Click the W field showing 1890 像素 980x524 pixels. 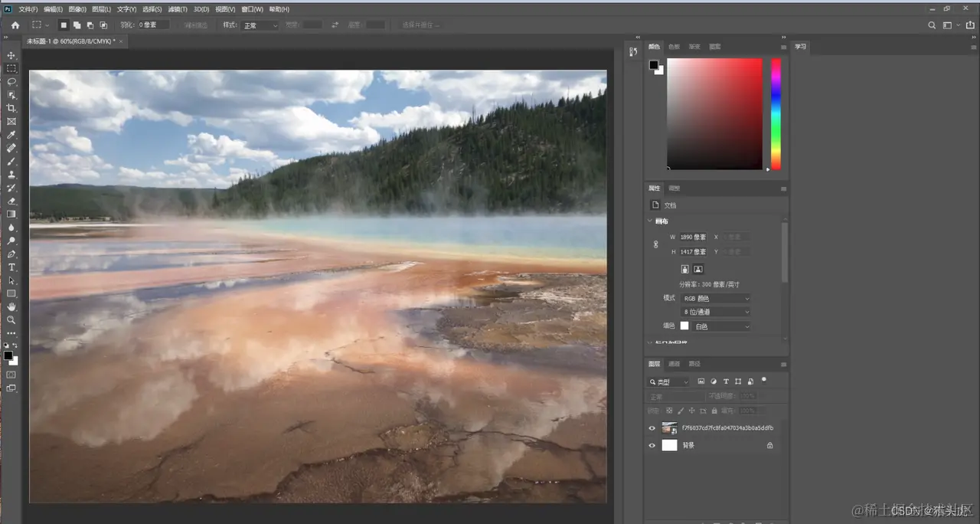694,237
